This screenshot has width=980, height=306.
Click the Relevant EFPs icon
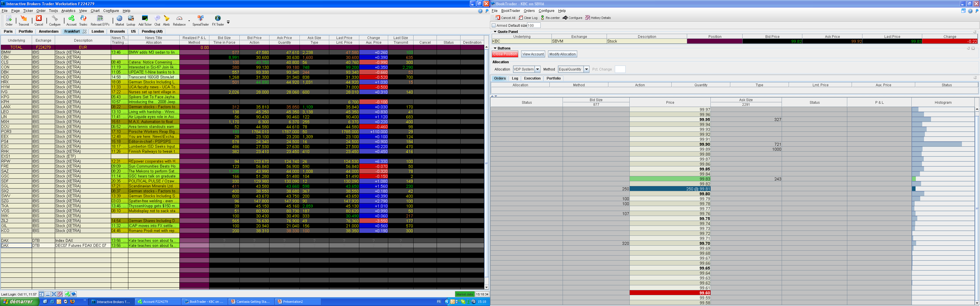click(x=100, y=20)
